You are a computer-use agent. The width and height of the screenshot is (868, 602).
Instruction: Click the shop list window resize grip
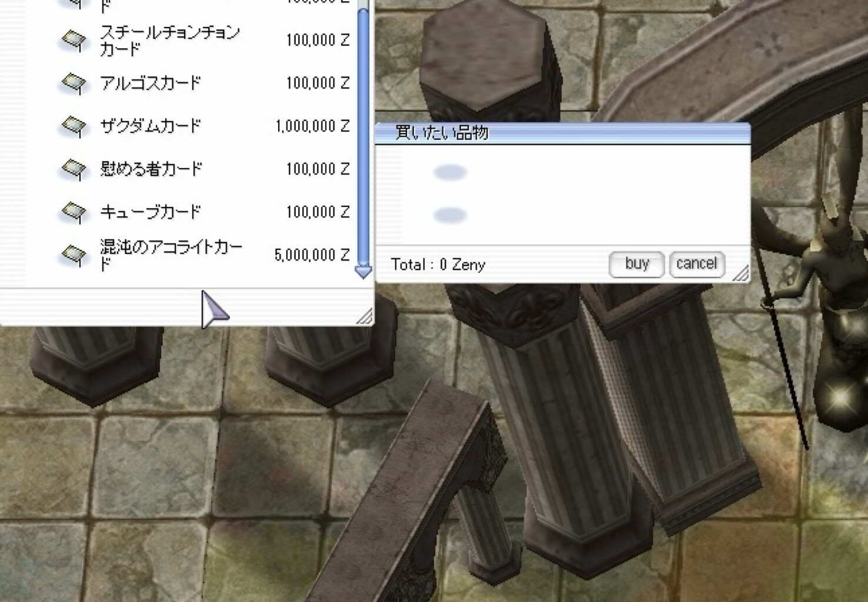[365, 317]
